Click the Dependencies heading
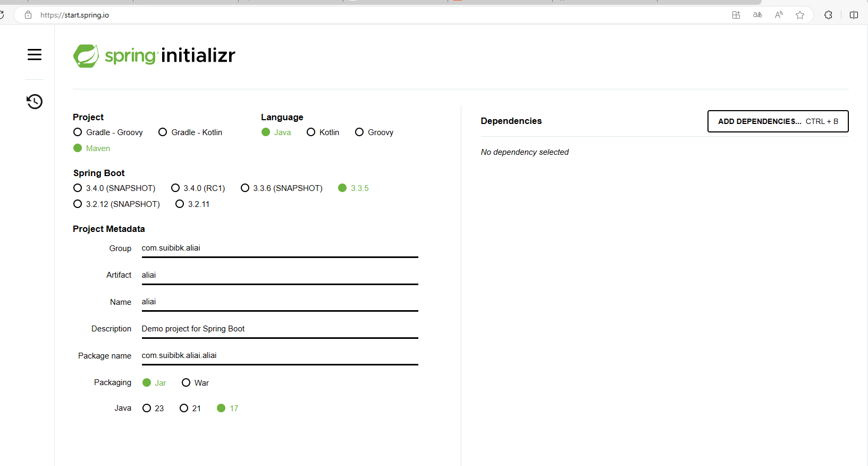This screenshot has height=466, width=868. (x=511, y=121)
